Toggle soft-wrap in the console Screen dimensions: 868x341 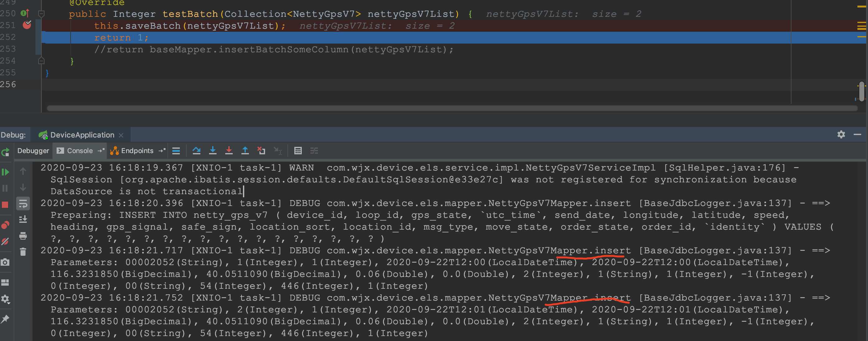(x=23, y=203)
